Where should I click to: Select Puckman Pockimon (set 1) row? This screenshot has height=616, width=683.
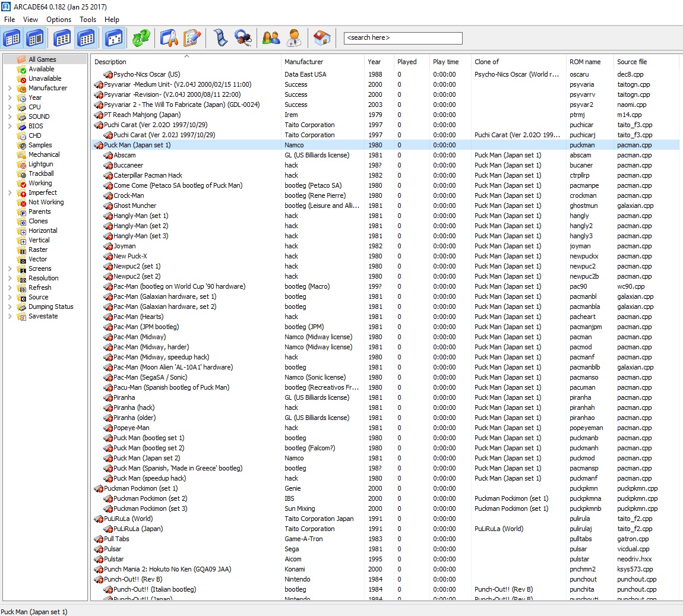pyautogui.click(x=385, y=489)
